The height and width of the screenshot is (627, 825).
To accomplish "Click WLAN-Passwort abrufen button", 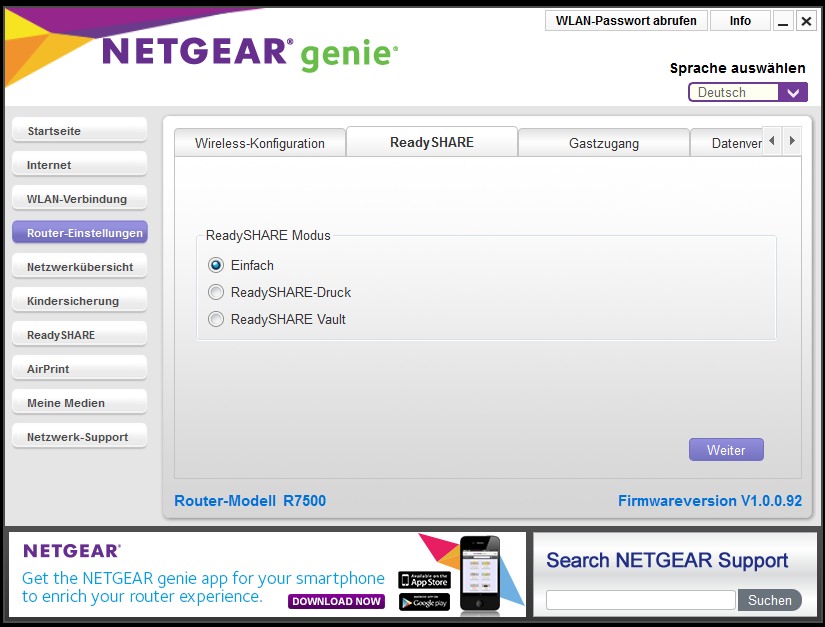I will tap(626, 21).
